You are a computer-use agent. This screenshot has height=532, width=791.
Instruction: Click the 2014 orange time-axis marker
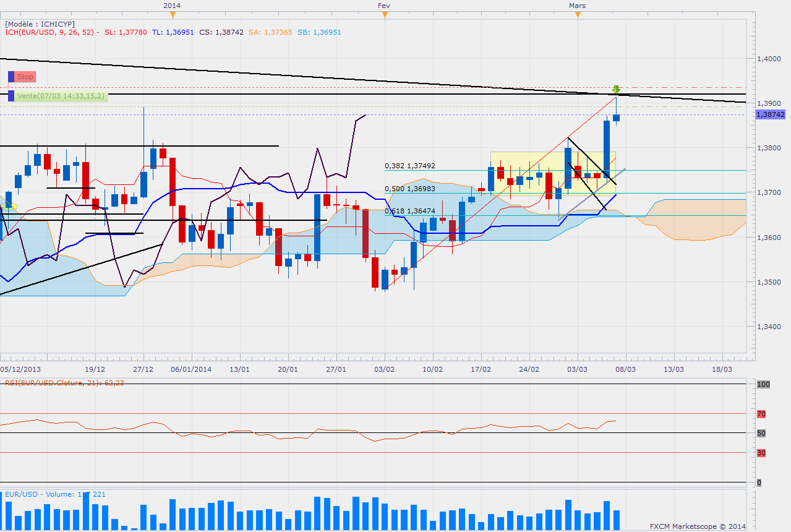173,15
